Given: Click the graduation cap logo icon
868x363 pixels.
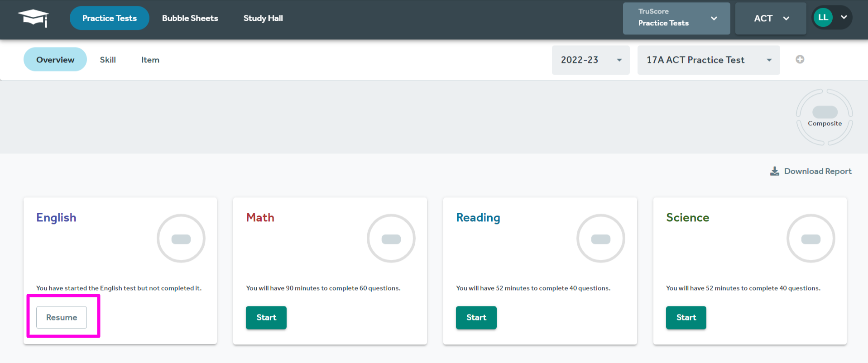Looking at the screenshot, I should (x=33, y=18).
